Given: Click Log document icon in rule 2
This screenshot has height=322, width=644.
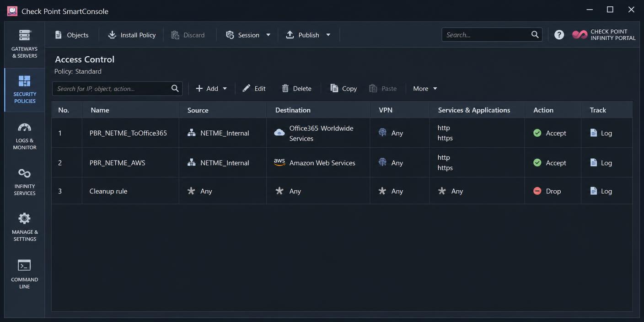Looking at the screenshot, I should point(593,162).
